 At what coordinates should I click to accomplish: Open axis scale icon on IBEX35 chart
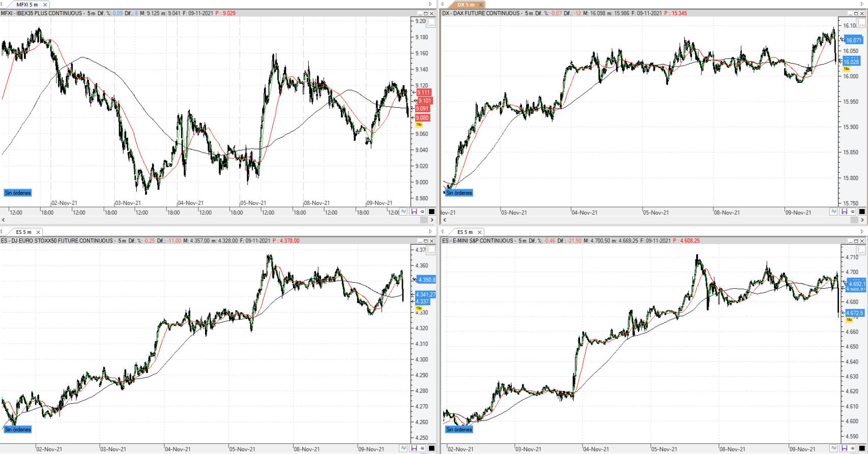point(431,23)
